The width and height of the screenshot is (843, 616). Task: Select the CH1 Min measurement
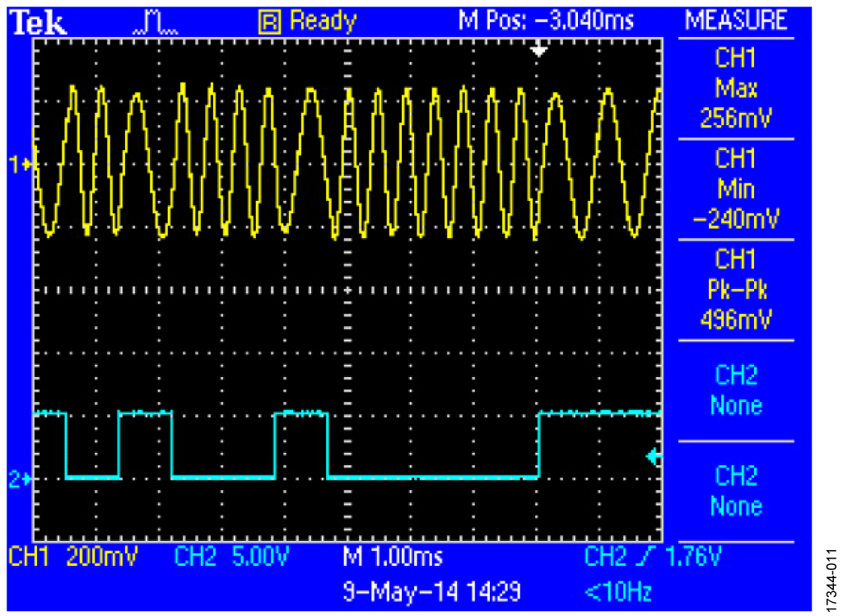click(736, 189)
